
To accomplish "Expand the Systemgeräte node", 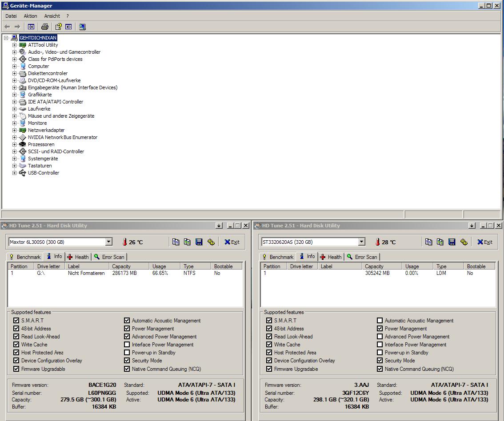I will tap(14, 159).
